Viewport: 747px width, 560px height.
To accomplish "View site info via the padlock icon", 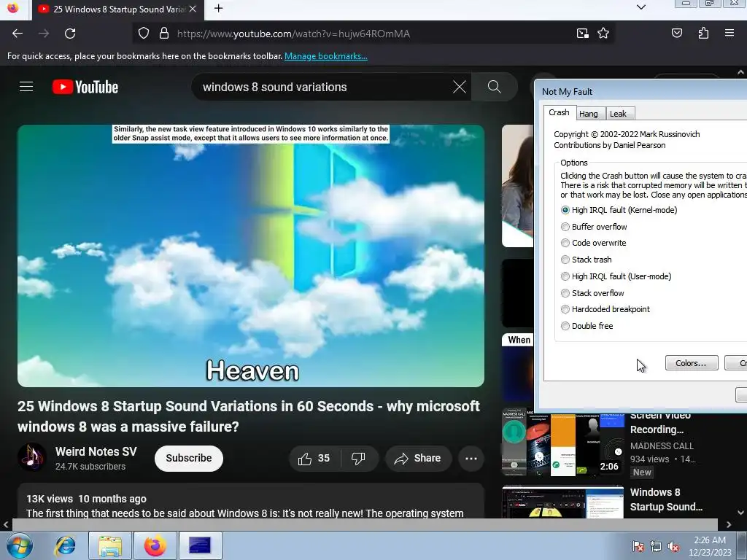I will [x=164, y=34].
